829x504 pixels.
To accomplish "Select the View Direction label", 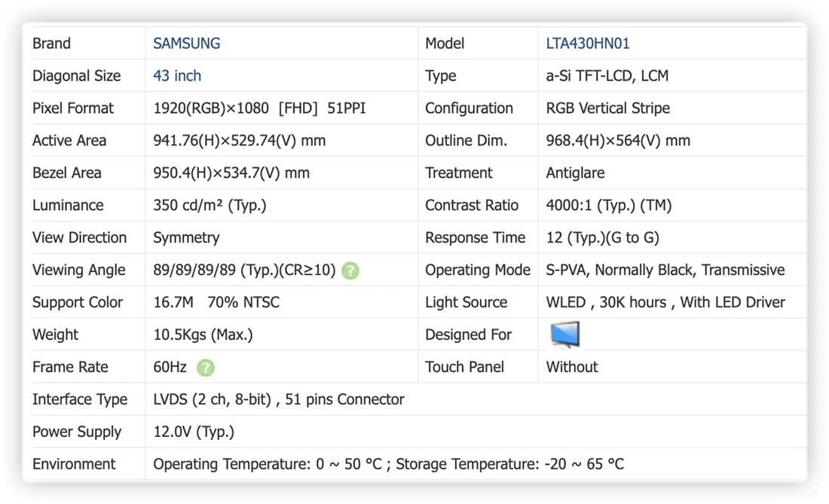I will pyautogui.click(x=79, y=237).
